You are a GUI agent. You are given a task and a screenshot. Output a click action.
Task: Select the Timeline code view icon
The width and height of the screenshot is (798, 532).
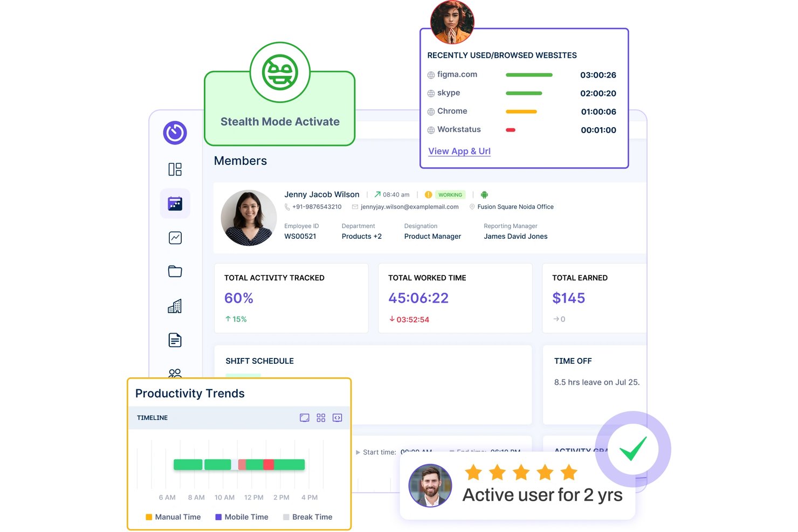click(338, 418)
